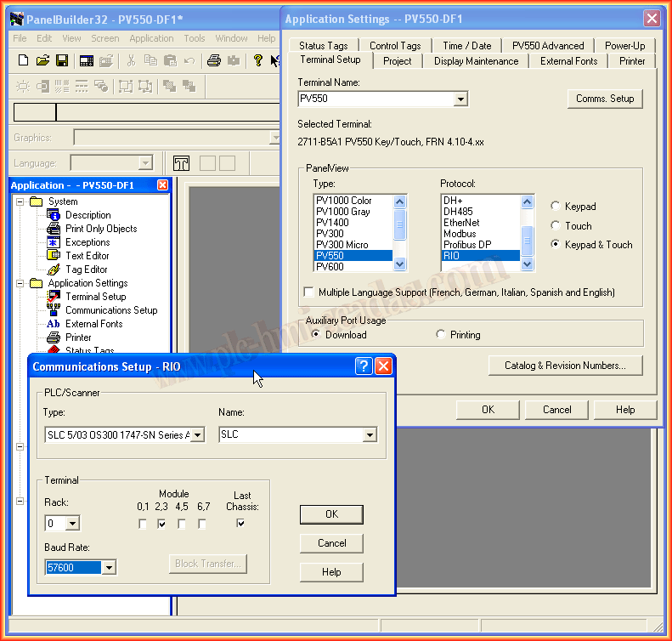
Task: Click the Comms. Setup button
Action: (604, 99)
